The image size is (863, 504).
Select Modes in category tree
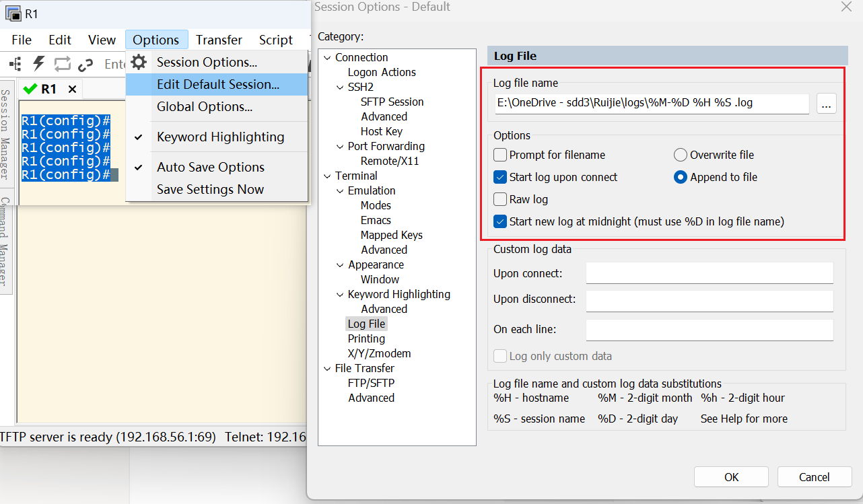376,205
